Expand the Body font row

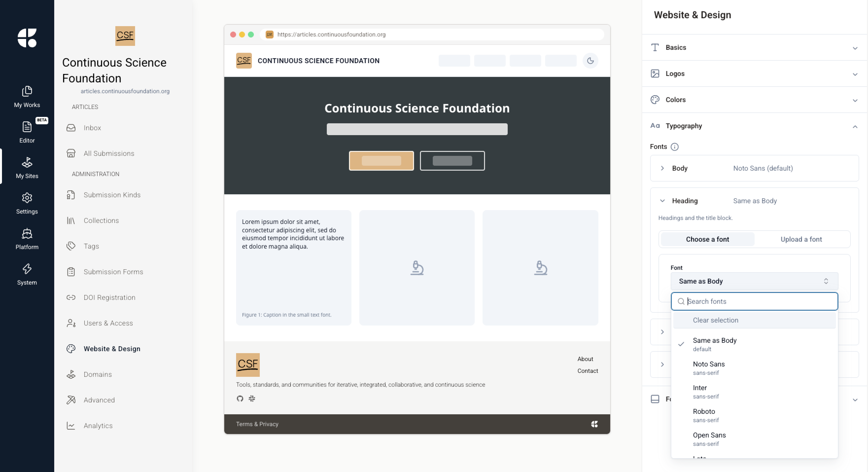(x=754, y=168)
